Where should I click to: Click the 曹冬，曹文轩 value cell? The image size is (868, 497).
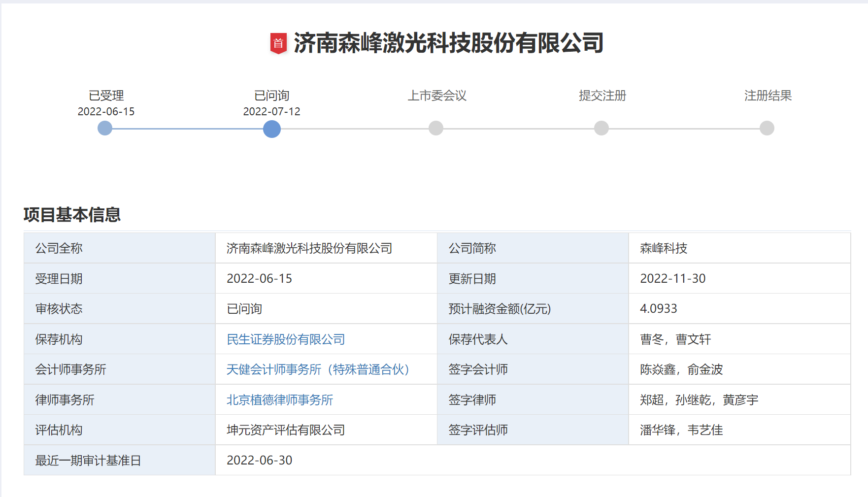pyautogui.click(x=740, y=339)
